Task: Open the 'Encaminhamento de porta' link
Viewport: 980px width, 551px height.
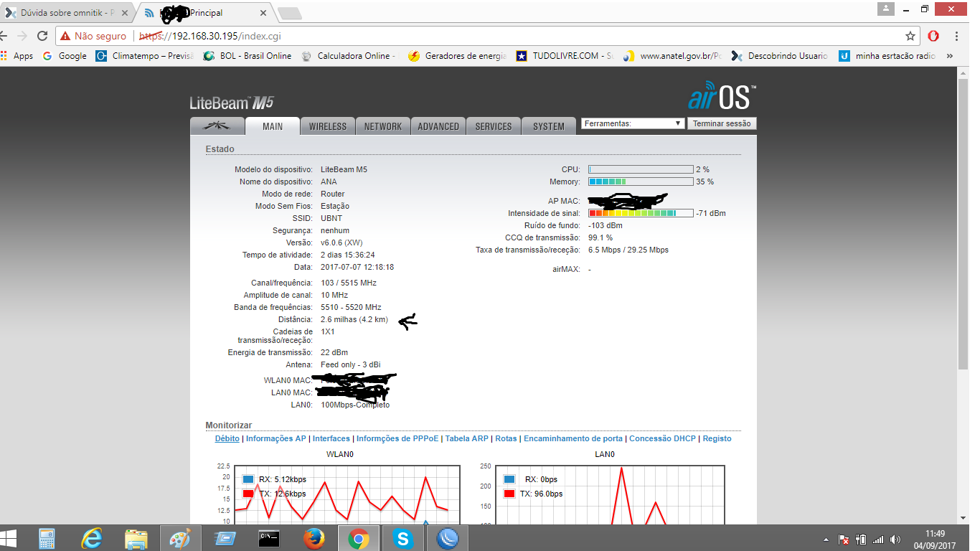Action: click(573, 438)
